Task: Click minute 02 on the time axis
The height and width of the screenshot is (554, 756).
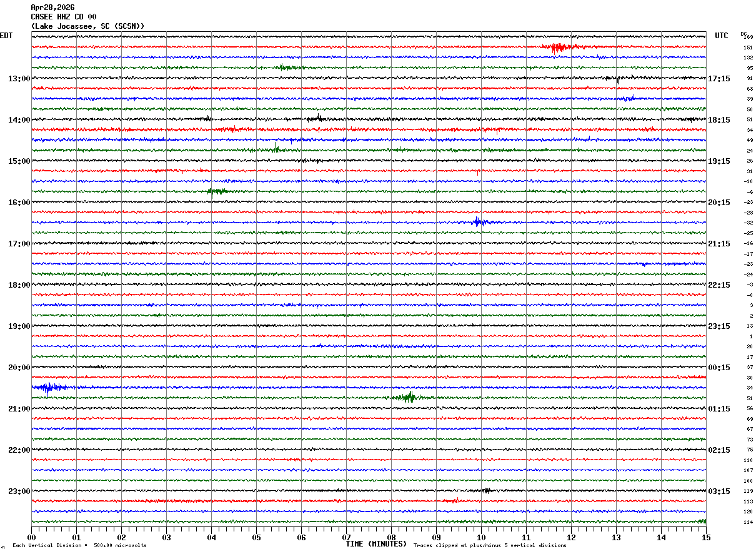Action: 121,537
